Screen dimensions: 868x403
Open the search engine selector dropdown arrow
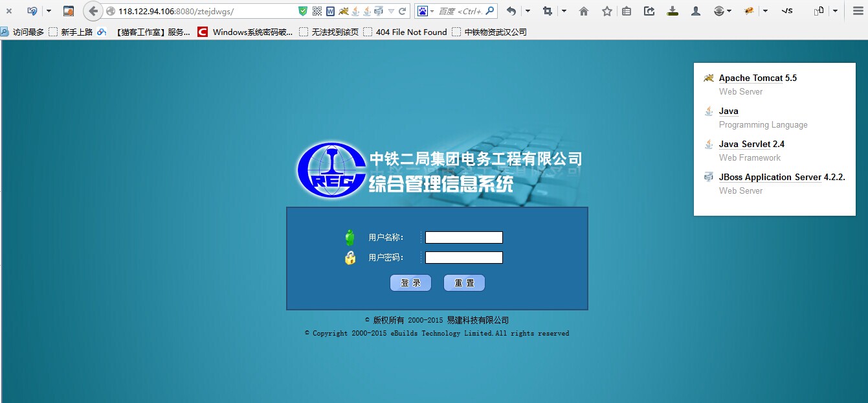[432, 11]
